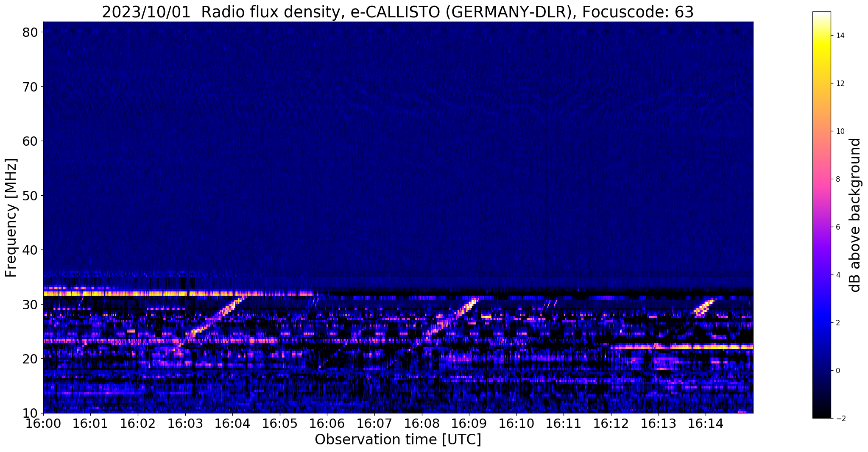
Task: Click the 16:14 time tick label
Action: (x=706, y=423)
